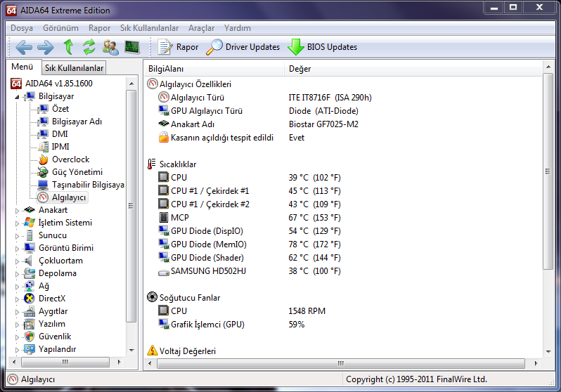Select Güç Yönetimi in the tree
The width and height of the screenshot is (561, 392).
77,172
